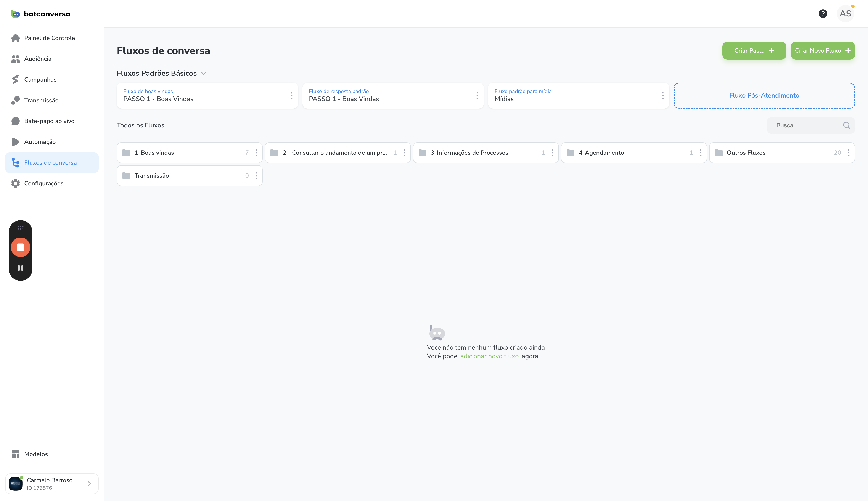Click Criar Novo Fluxo button
The image size is (868, 501).
[822, 51]
